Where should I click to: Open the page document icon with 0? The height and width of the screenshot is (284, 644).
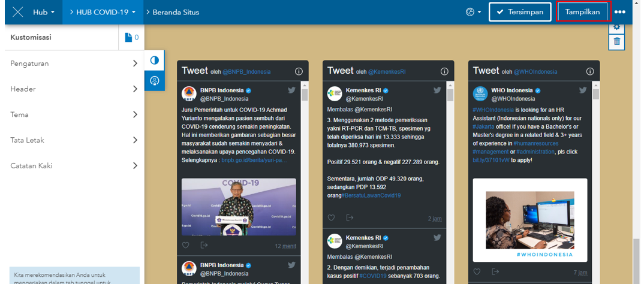pyautogui.click(x=131, y=37)
